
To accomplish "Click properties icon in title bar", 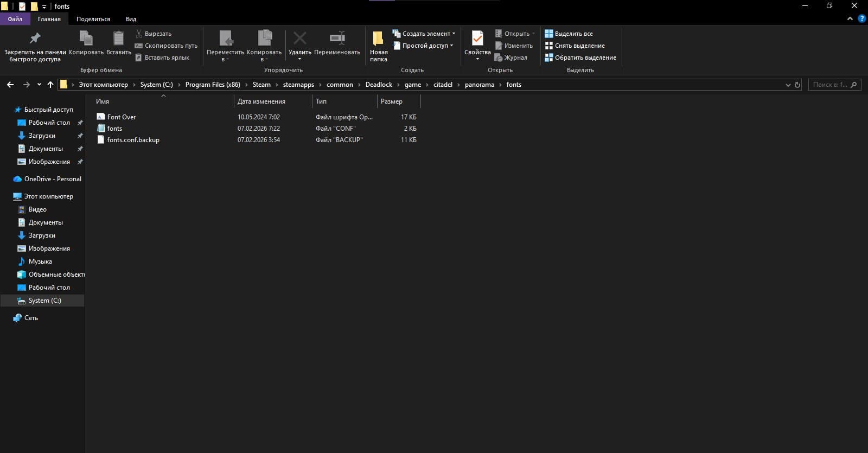I will pyautogui.click(x=22, y=7).
